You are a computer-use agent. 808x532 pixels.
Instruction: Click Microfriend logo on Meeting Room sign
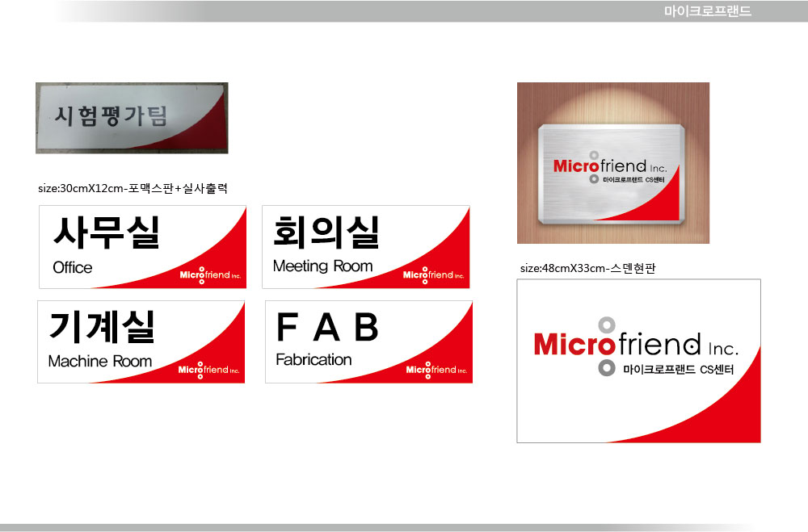click(x=433, y=275)
